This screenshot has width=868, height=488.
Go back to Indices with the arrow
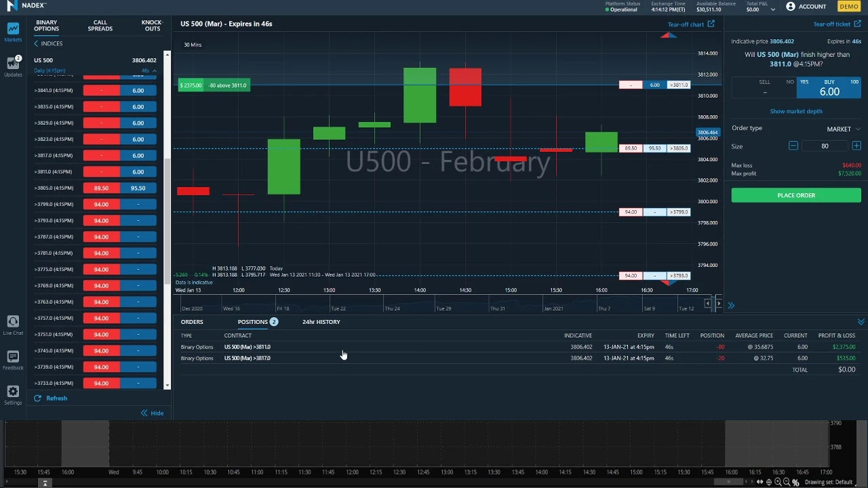[36, 44]
